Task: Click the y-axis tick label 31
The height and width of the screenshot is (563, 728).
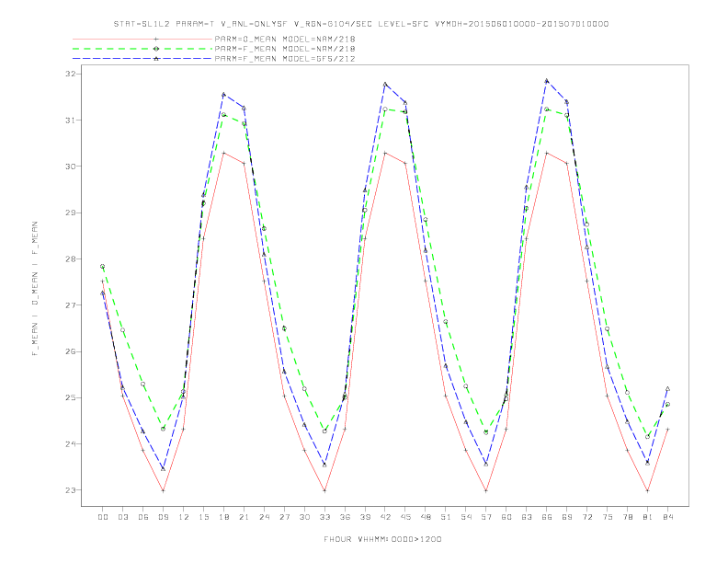Action: point(72,121)
